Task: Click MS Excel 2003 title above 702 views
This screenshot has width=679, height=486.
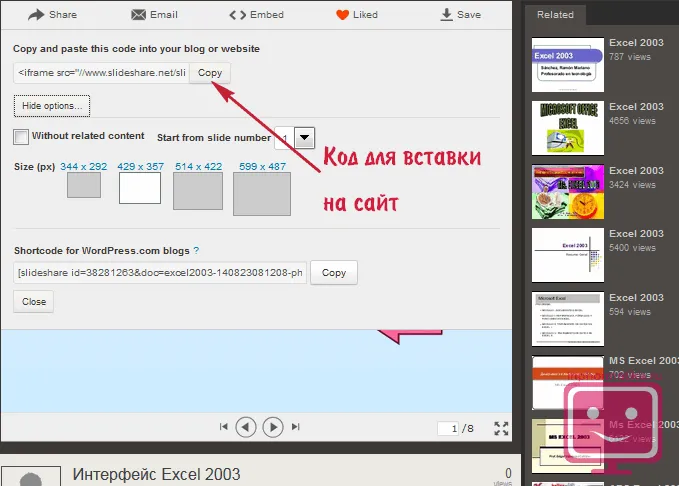Action: point(643,360)
